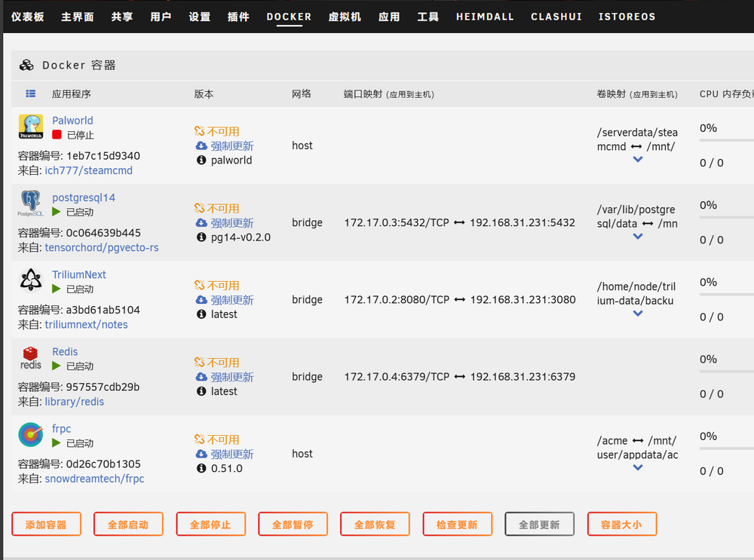Viewport: 754px width, 560px height.
Task: Click 强制更新 for the Redis container
Action: (x=231, y=377)
